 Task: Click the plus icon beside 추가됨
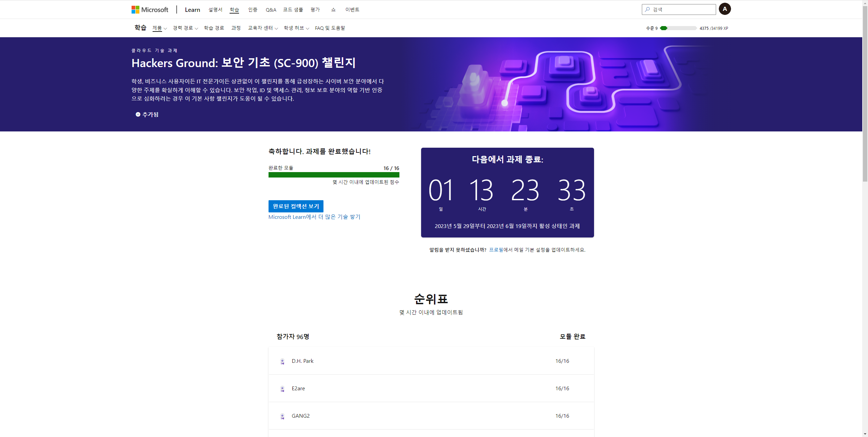click(x=137, y=115)
